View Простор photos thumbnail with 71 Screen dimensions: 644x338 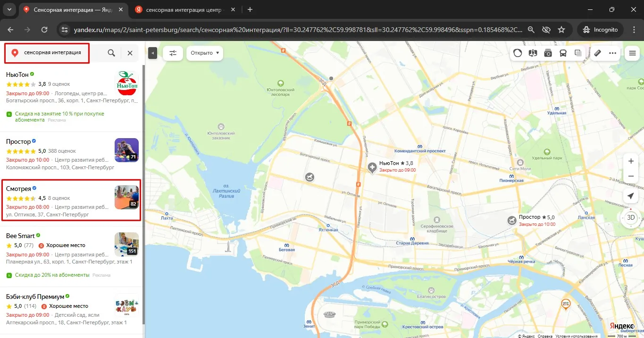point(126,150)
